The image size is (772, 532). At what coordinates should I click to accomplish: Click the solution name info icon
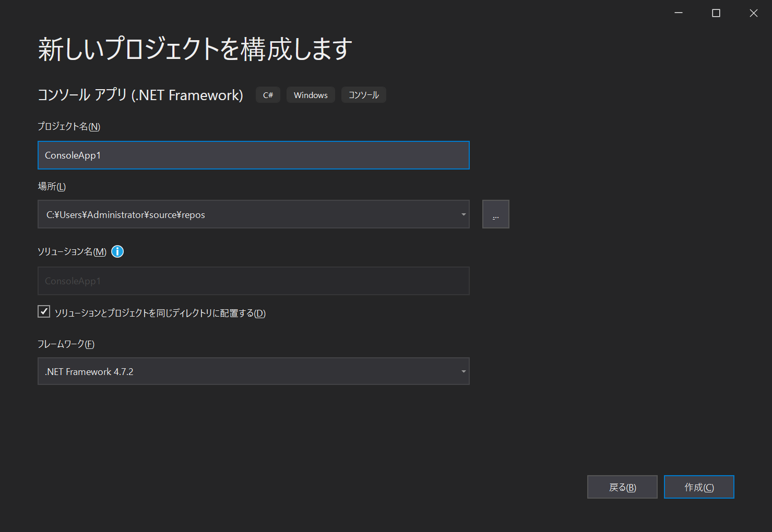117,251
